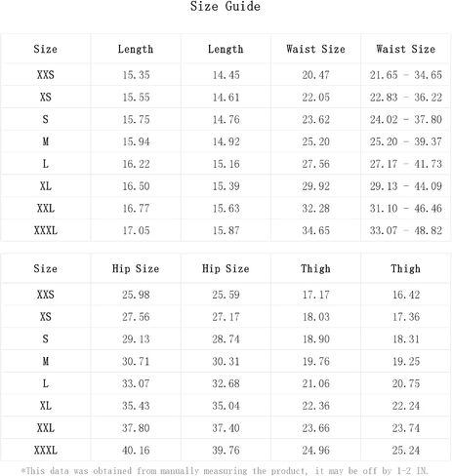Select thigh value 17.36 for XS

tap(406, 317)
